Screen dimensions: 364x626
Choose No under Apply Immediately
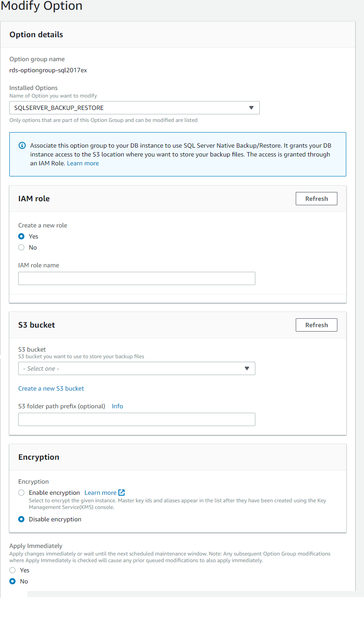coord(13,581)
